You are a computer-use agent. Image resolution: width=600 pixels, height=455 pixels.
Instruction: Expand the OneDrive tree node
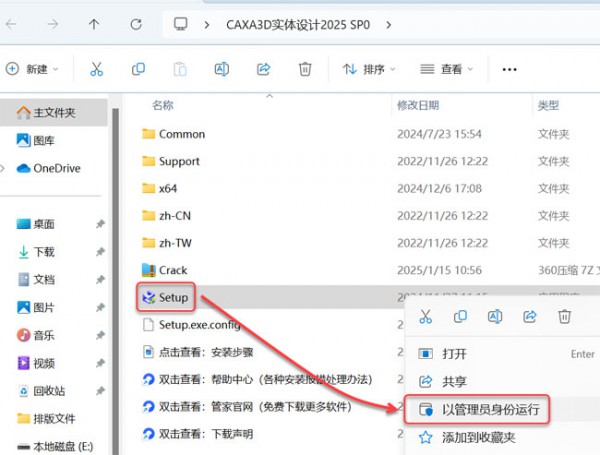click(3, 168)
